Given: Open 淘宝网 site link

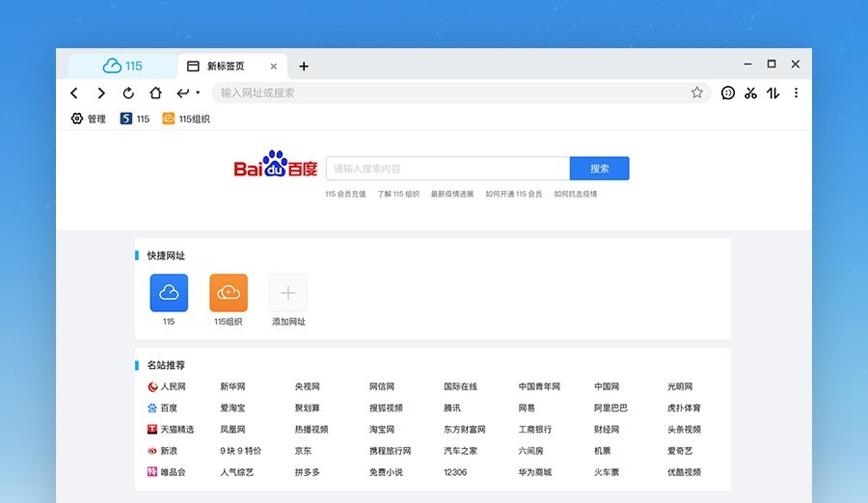Looking at the screenshot, I should [x=382, y=429].
